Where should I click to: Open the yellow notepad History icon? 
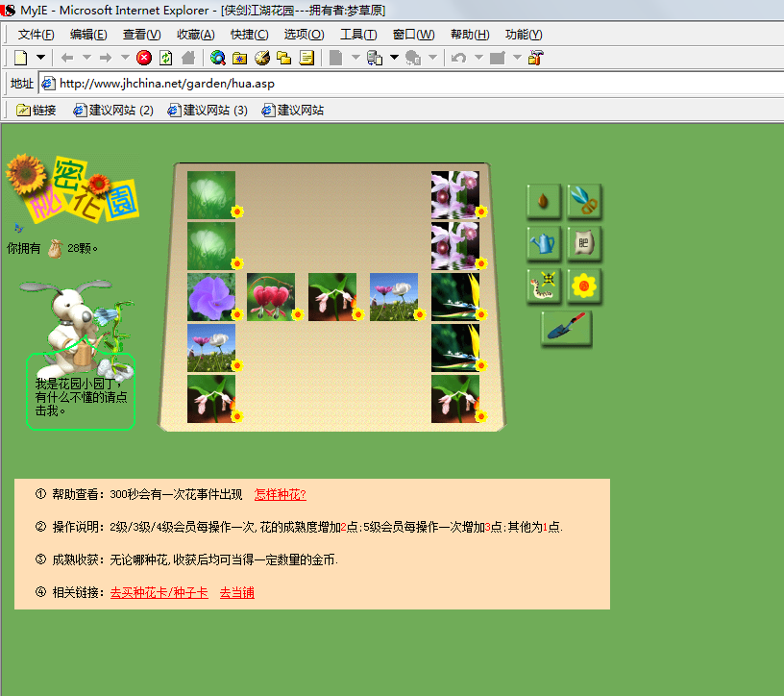coord(306,58)
